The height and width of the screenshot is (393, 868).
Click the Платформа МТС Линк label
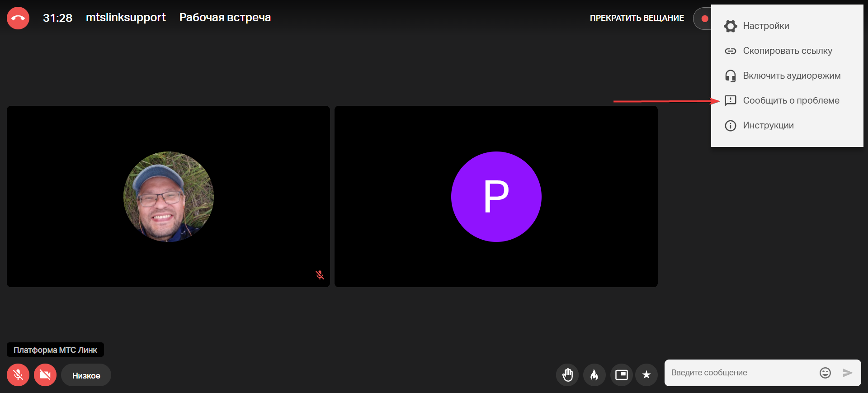[x=55, y=350]
